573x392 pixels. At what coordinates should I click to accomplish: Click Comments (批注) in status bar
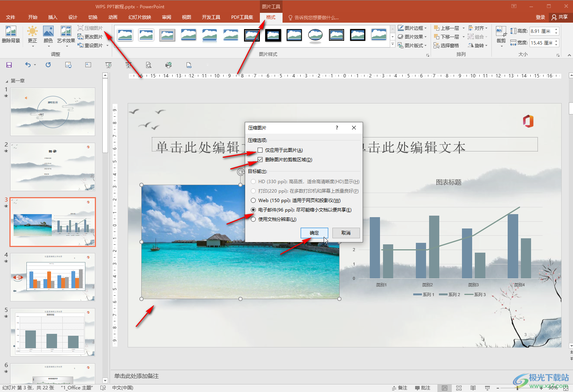(x=423, y=388)
